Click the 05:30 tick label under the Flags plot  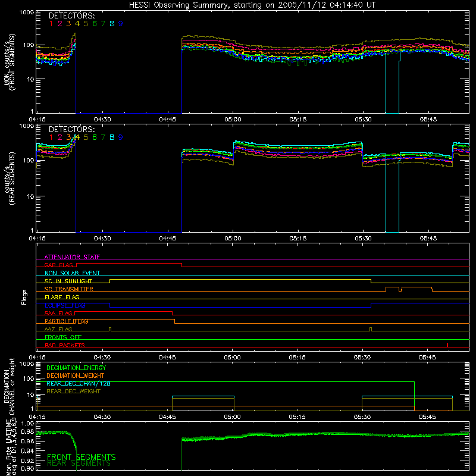point(362,358)
